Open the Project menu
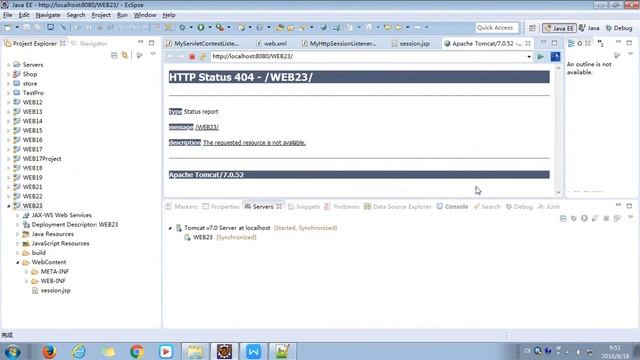The width and height of the screenshot is (640, 360). point(101,15)
